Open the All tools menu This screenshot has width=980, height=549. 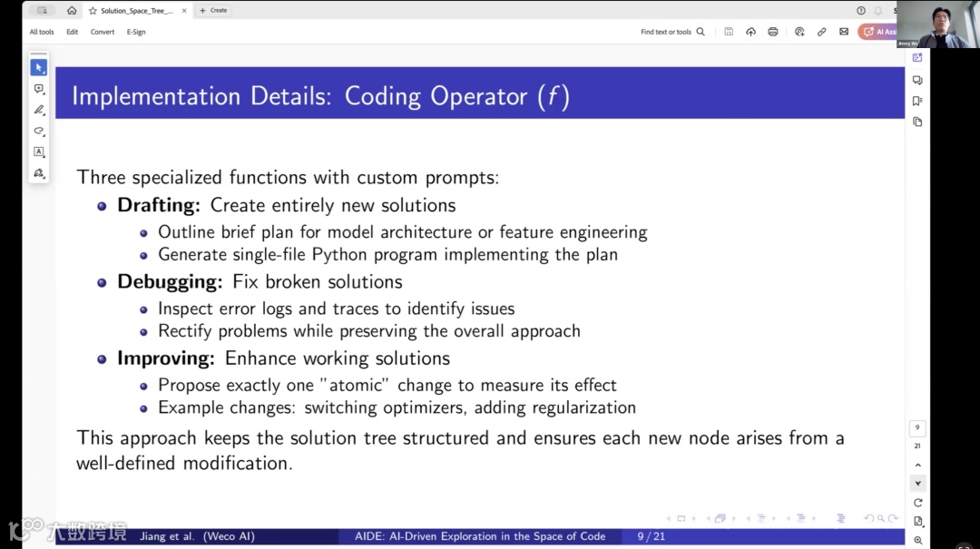point(42,32)
